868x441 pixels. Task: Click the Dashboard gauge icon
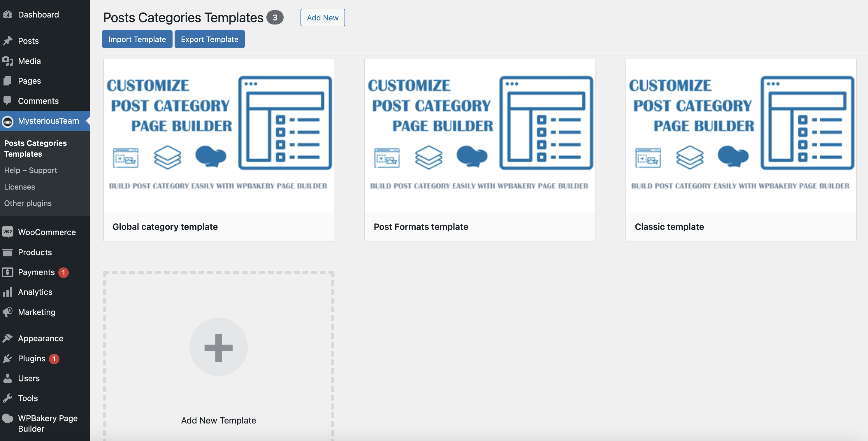(7, 15)
